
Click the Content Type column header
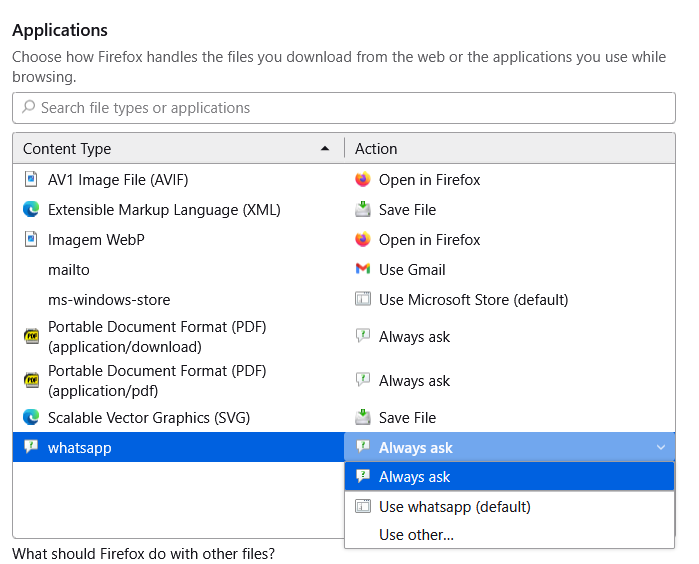point(178,148)
